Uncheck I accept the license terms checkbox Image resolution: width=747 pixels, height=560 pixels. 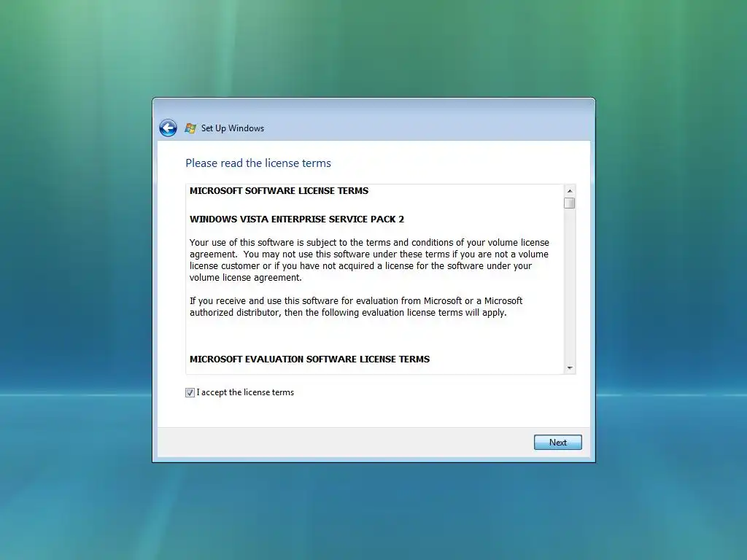(x=190, y=392)
